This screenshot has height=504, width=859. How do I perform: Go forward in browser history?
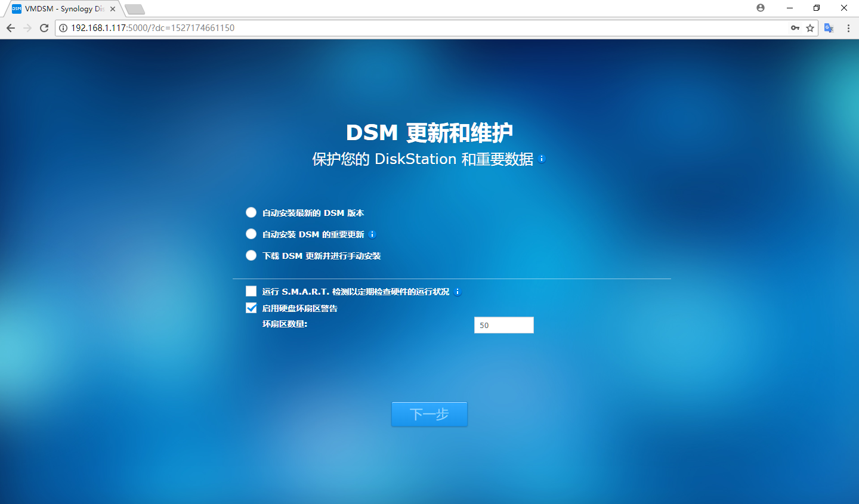click(x=27, y=28)
